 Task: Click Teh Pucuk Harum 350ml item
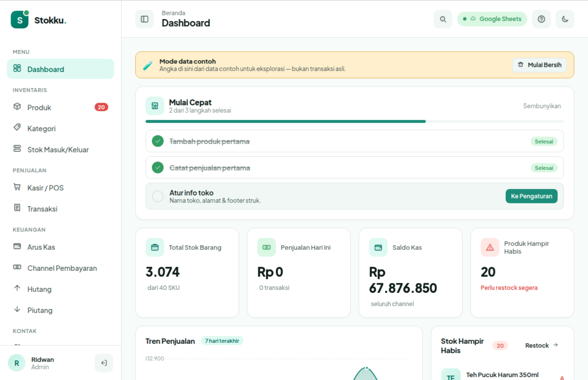[x=502, y=375]
